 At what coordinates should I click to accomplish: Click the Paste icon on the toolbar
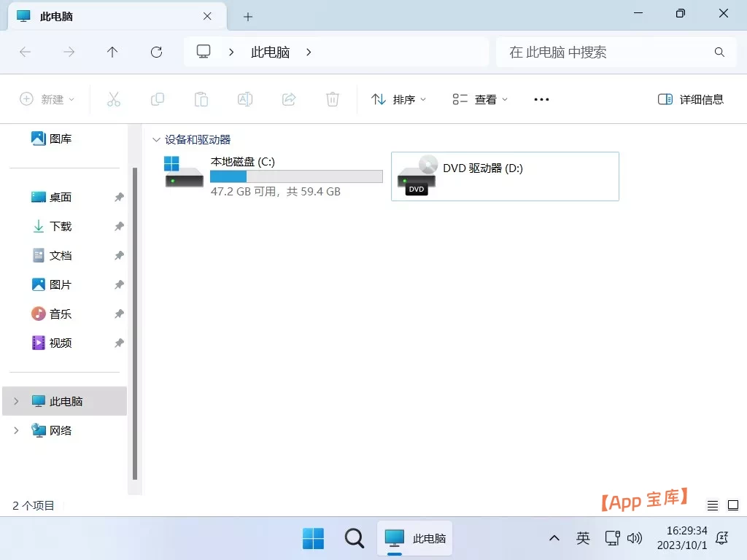tap(201, 99)
